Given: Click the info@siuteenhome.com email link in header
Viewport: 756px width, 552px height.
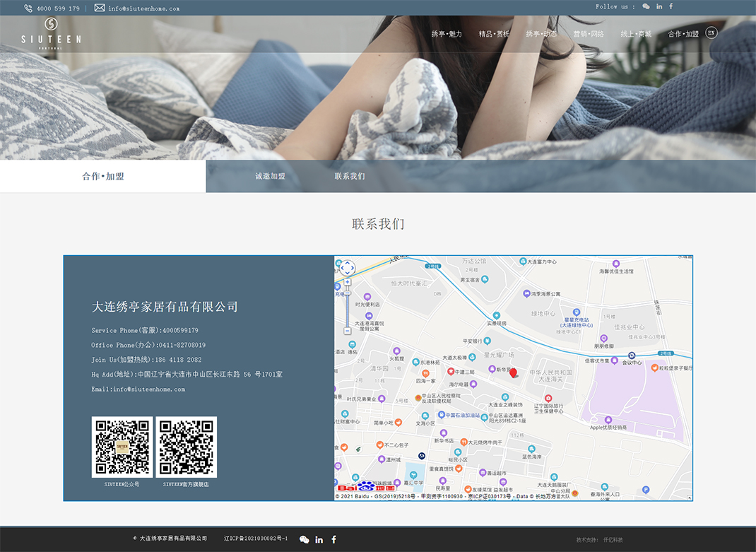Looking at the screenshot, I should coord(143,8).
